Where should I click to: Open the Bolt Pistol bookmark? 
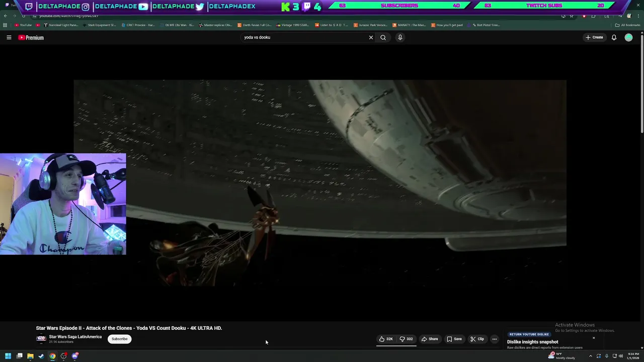[x=484, y=25]
